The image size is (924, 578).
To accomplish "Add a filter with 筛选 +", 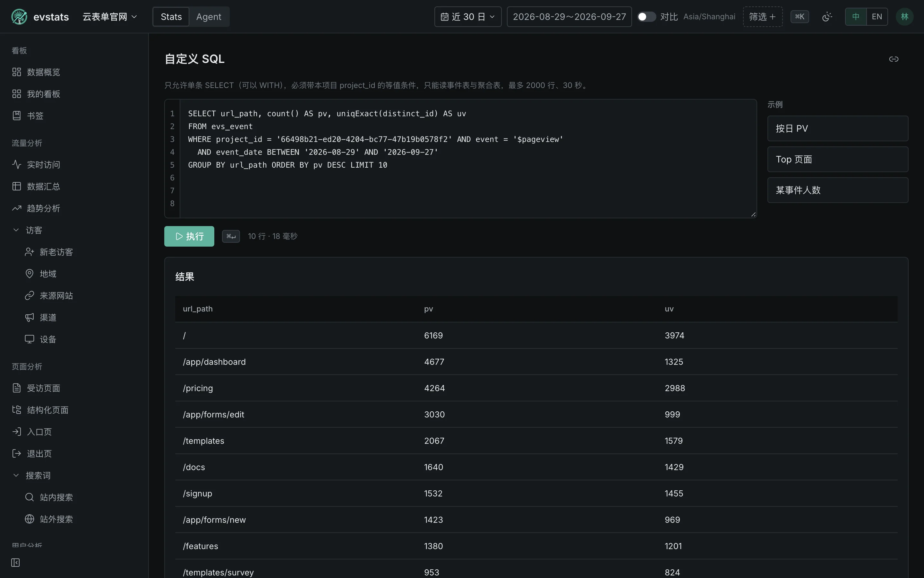I will (x=763, y=17).
